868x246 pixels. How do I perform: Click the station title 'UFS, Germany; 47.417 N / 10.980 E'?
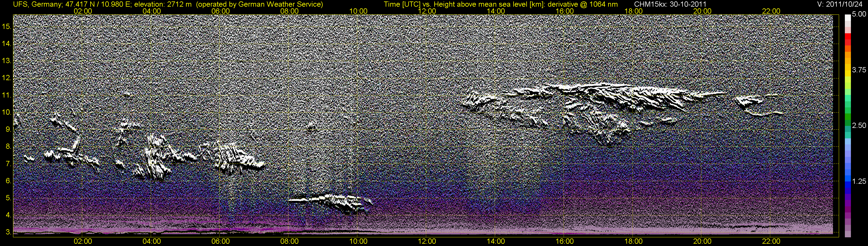pos(72,4)
